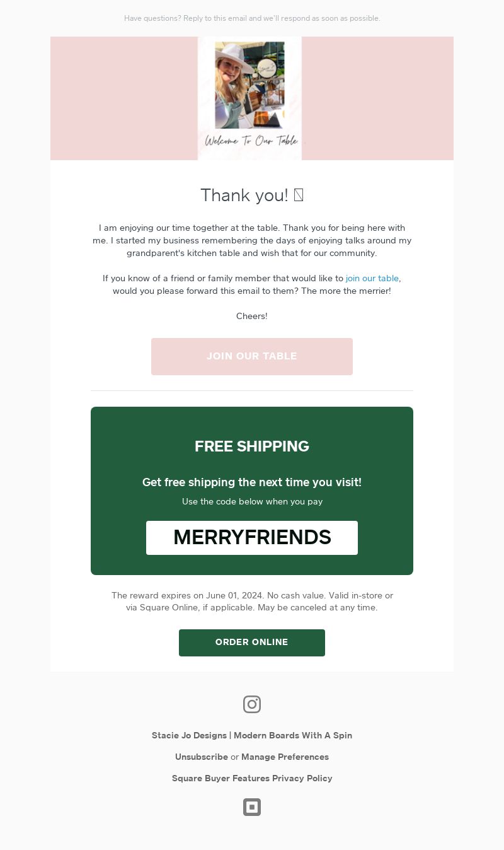This screenshot has width=504, height=850.
Task: Click the reward expiration notice text
Action: [x=252, y=602]
